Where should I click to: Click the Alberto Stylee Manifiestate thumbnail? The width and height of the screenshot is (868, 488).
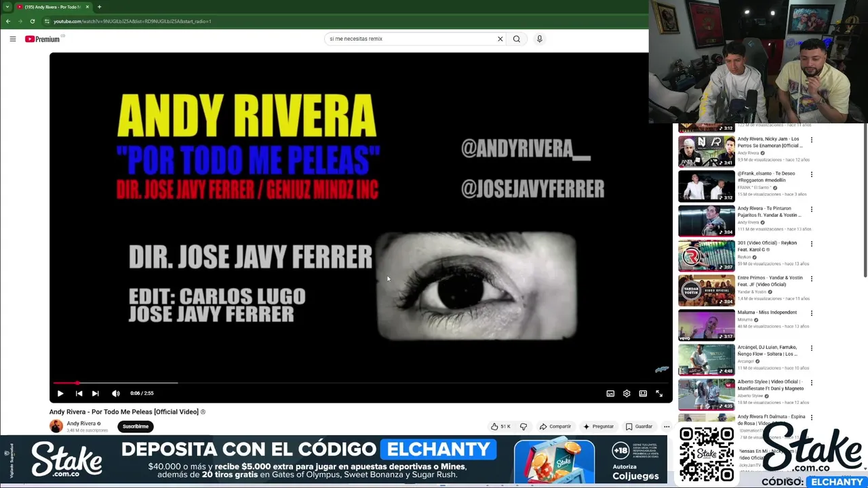pyautogui.click(x=707, y=394)
